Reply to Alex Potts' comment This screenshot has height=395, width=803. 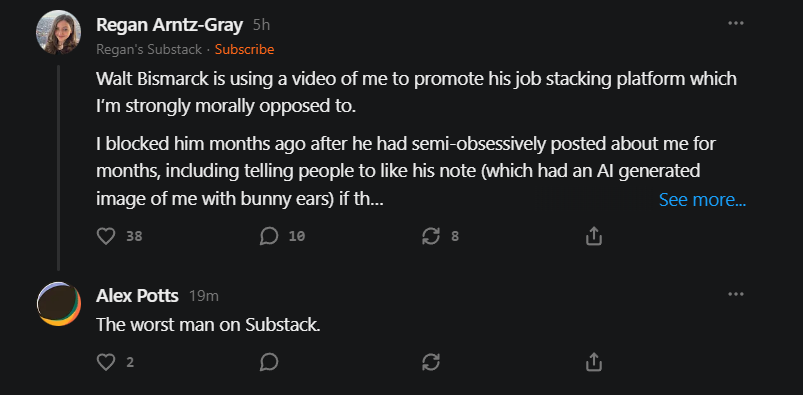tap(269, 362)
